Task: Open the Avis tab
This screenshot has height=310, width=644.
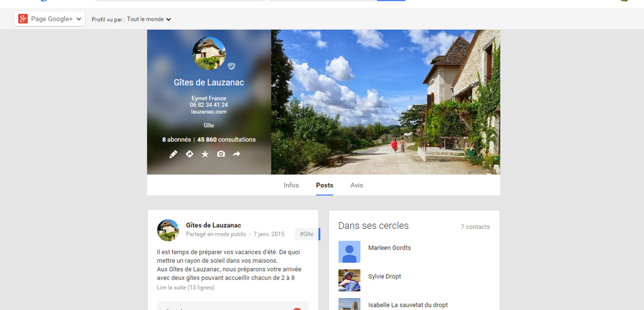Action: [x=357, y=185]
